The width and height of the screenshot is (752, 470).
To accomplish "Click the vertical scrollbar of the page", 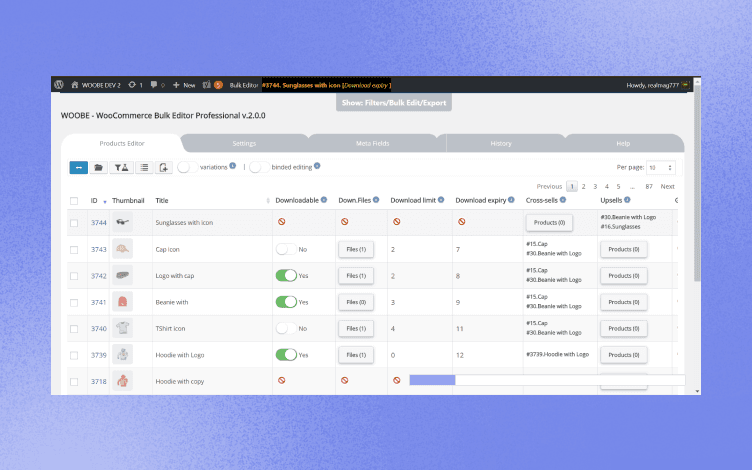I will (x=697, y=182).
